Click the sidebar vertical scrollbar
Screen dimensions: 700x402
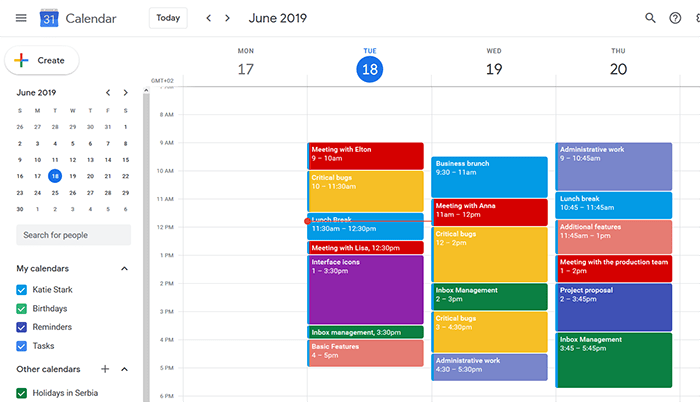tap(146, 246)
